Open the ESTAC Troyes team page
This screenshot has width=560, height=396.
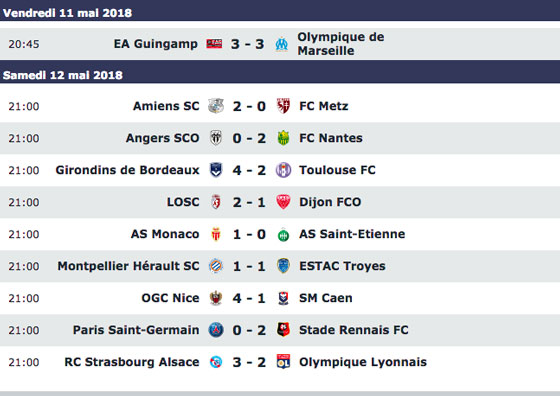click(x=342, y=266)
